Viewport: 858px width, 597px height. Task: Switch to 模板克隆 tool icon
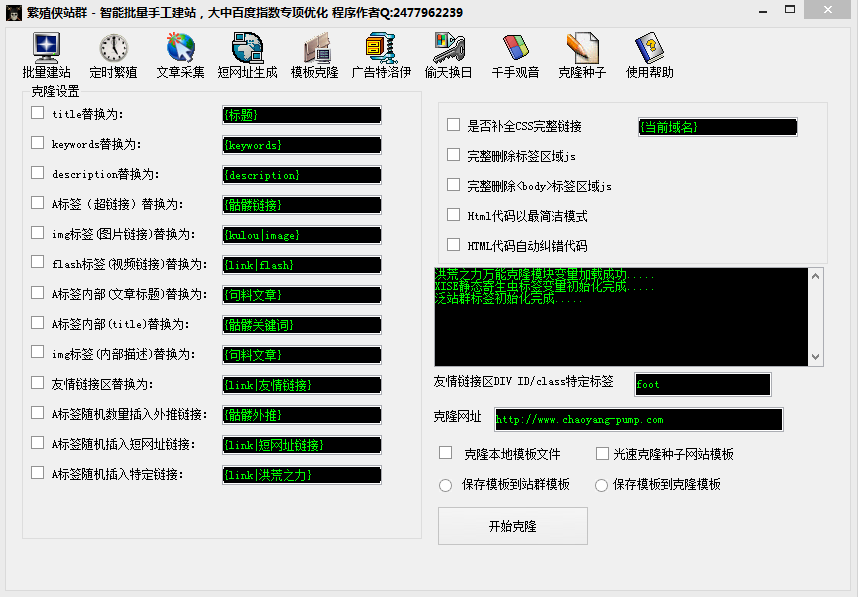(x=315, y=56)
